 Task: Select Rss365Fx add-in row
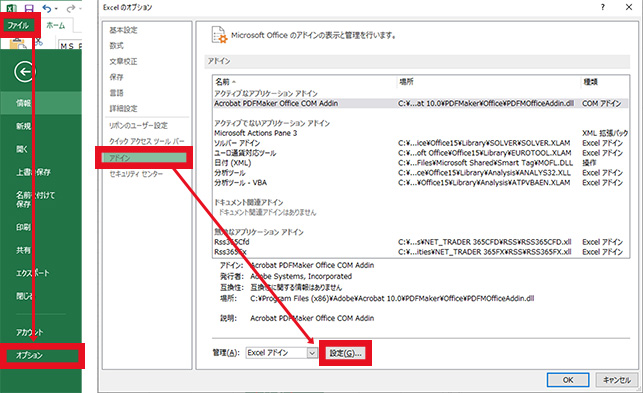pos(421,252)
